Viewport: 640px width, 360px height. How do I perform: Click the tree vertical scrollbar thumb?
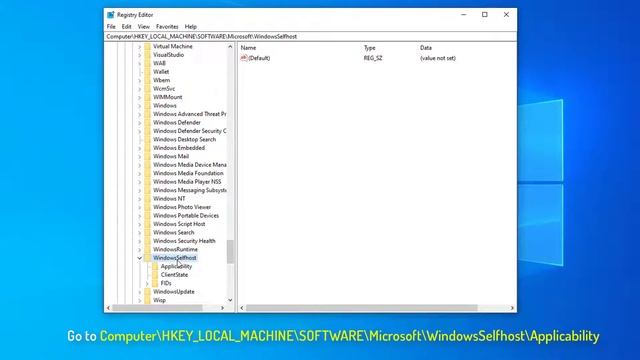point(230,252)
